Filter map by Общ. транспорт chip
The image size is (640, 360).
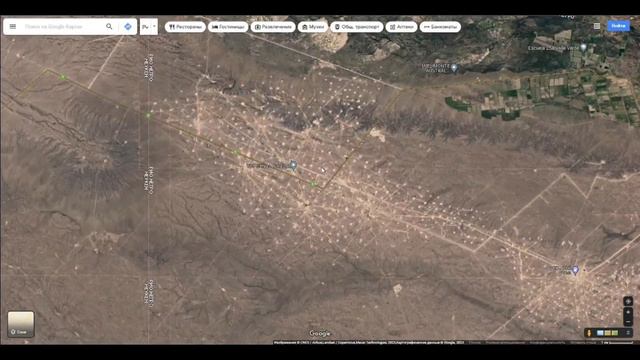[357, 27]
